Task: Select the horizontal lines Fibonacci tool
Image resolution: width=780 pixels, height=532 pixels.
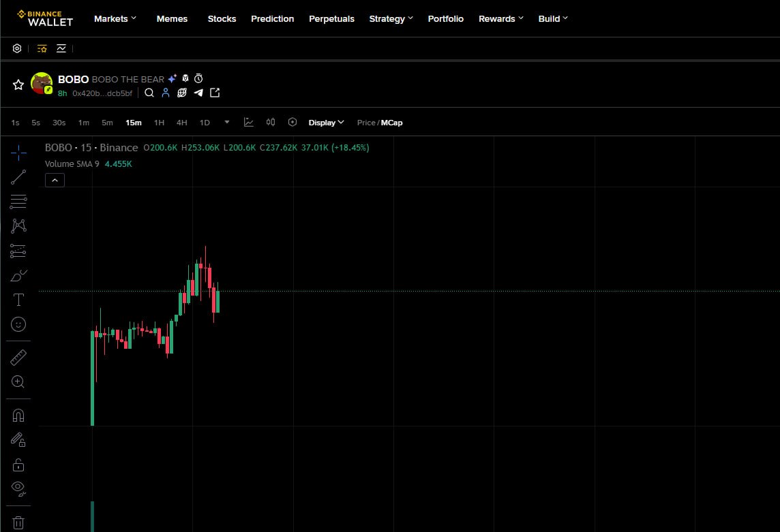Action: (18, 202)
